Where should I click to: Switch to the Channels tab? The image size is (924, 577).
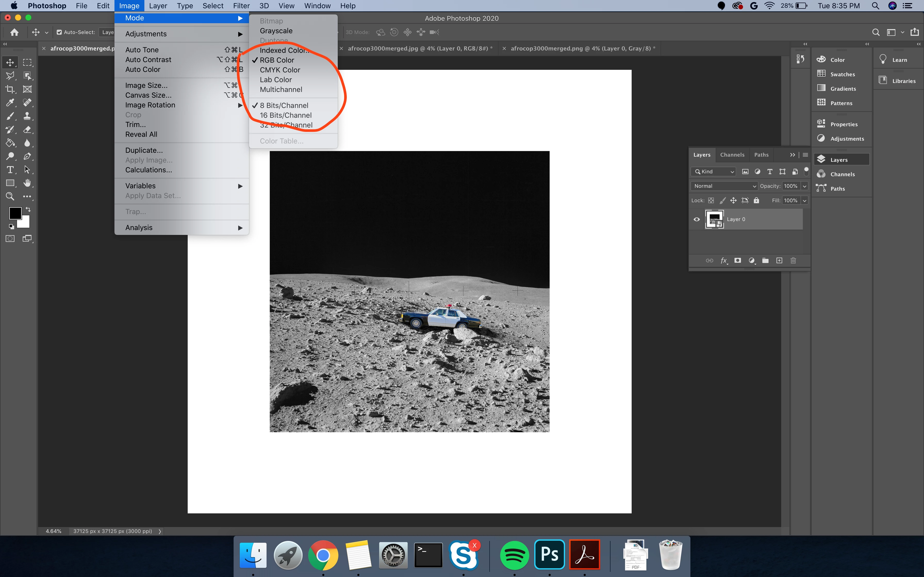[732, 155]
